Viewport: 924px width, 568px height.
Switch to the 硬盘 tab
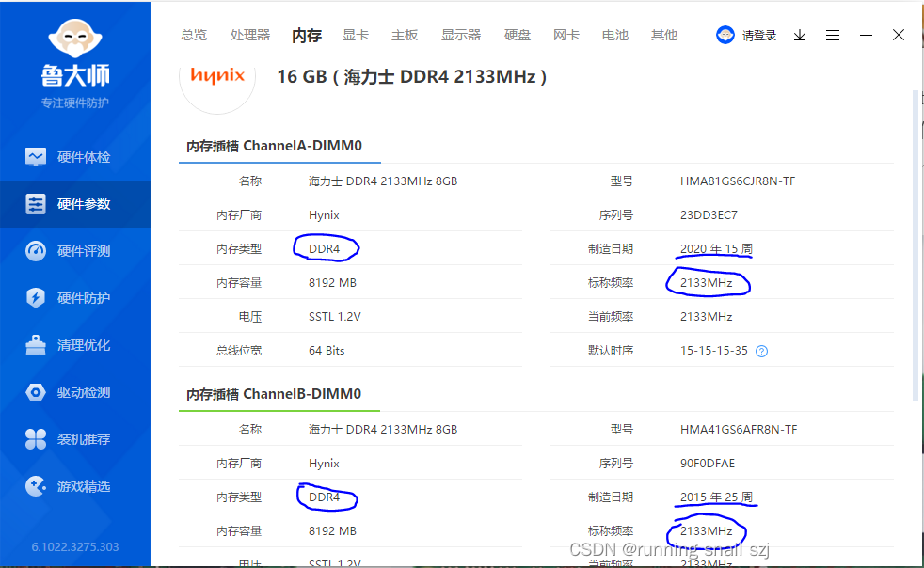(518, 36)
